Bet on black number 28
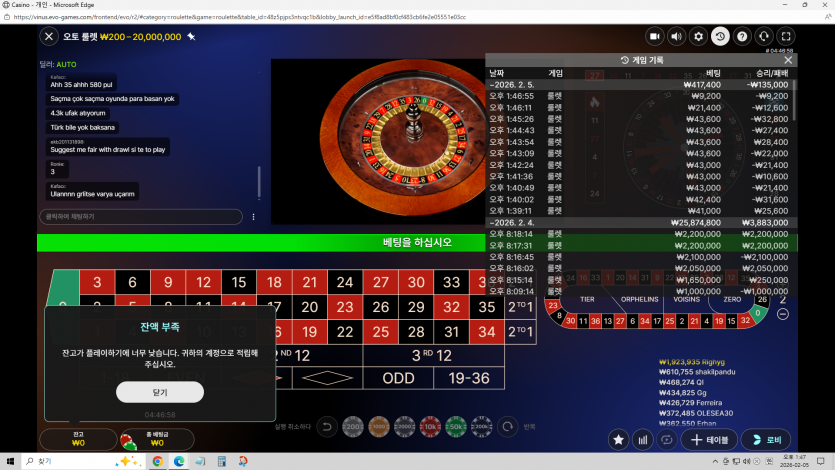835x470 pixels. [416, 332]
